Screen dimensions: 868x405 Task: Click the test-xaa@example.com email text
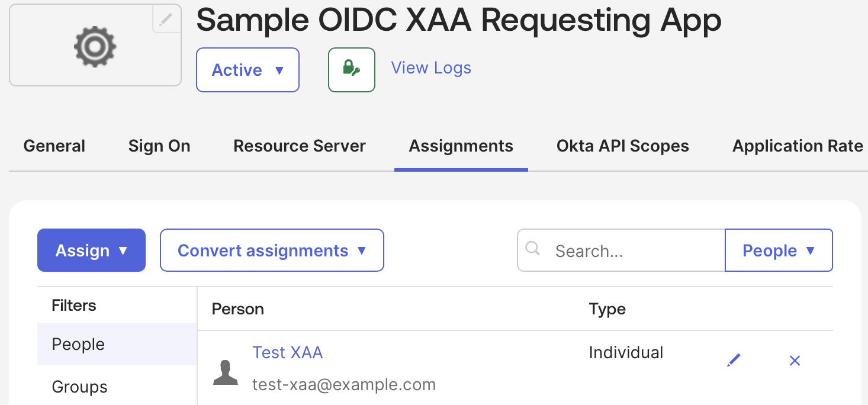point(344,385)
